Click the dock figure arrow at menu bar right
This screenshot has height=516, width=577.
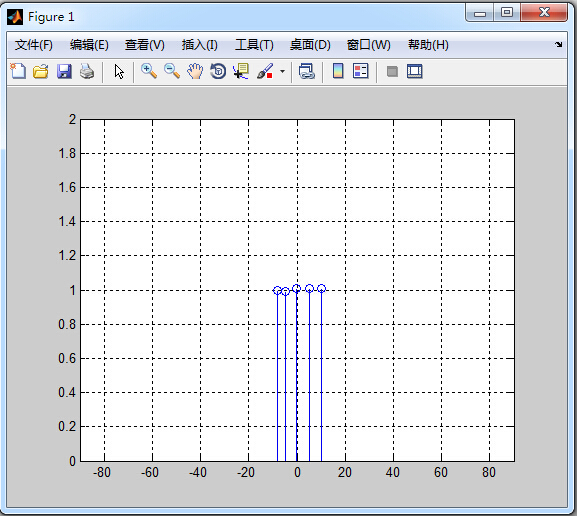point(559,45)
